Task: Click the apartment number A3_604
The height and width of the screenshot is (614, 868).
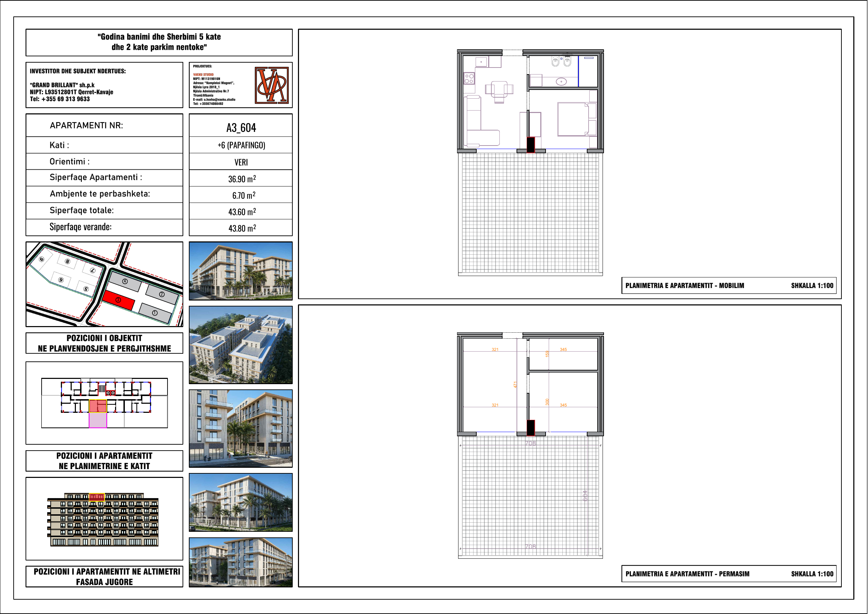Action: tap(241, 128)
